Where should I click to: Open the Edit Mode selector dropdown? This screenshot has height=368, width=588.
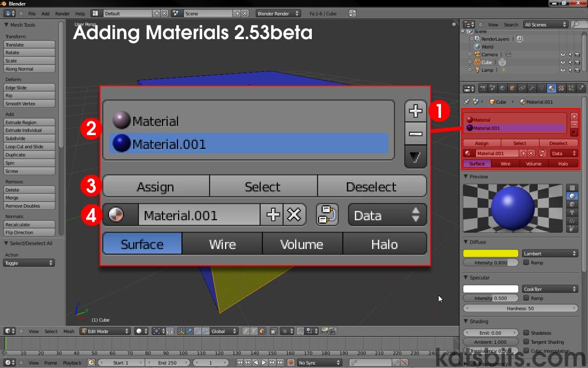(105, 331)
